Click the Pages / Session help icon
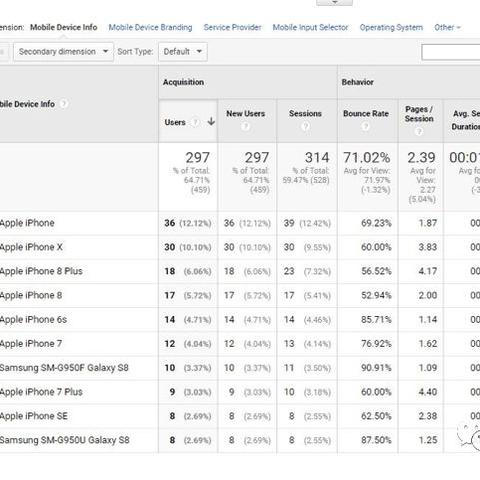 coord(419,131)
